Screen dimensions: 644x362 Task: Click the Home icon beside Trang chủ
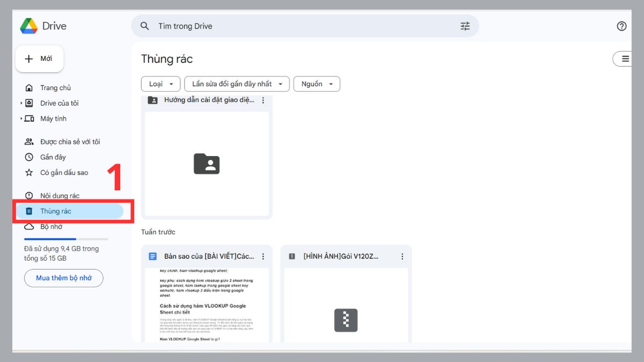pos(30,87)
